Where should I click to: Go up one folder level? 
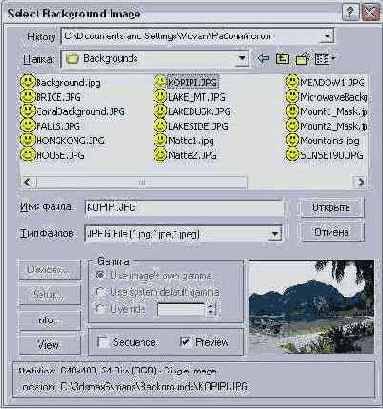282,59
